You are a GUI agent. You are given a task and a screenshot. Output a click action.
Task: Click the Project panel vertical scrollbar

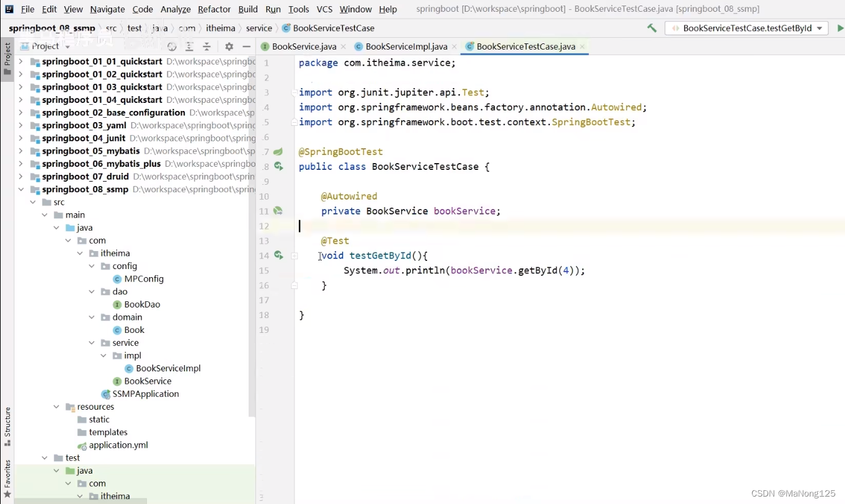coord(252,236)
